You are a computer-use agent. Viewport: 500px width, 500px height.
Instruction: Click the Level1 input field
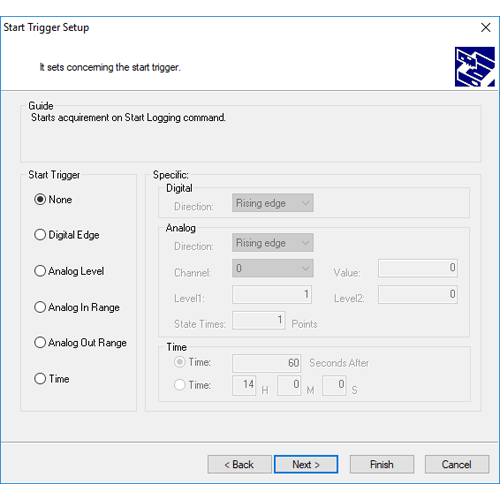272,294
